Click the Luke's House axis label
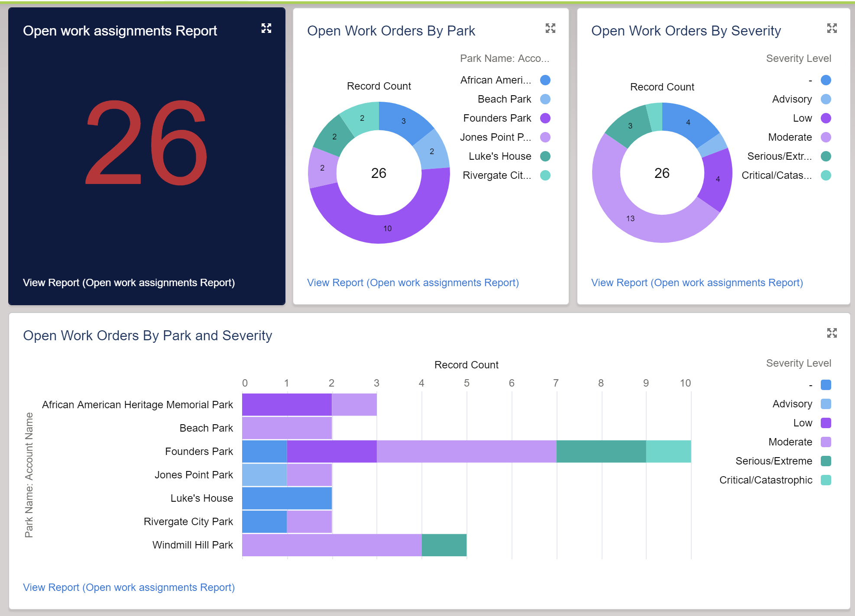This screenshot has height=616, width=855. (201, 498)
